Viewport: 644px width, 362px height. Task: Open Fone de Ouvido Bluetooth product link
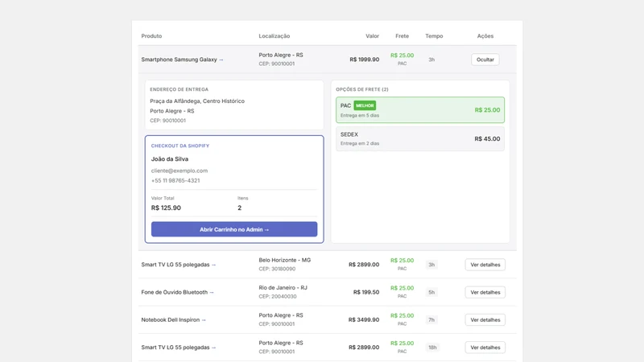pos(178,292)
